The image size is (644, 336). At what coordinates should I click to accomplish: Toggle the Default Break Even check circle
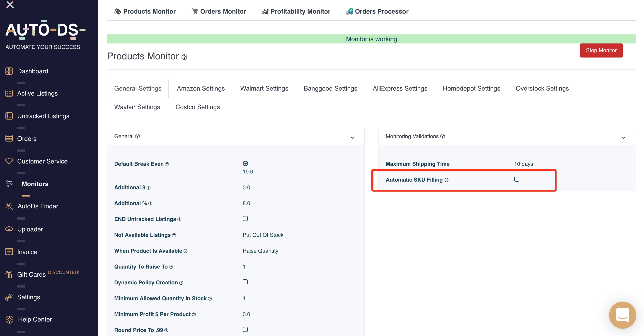pos(245,163)
